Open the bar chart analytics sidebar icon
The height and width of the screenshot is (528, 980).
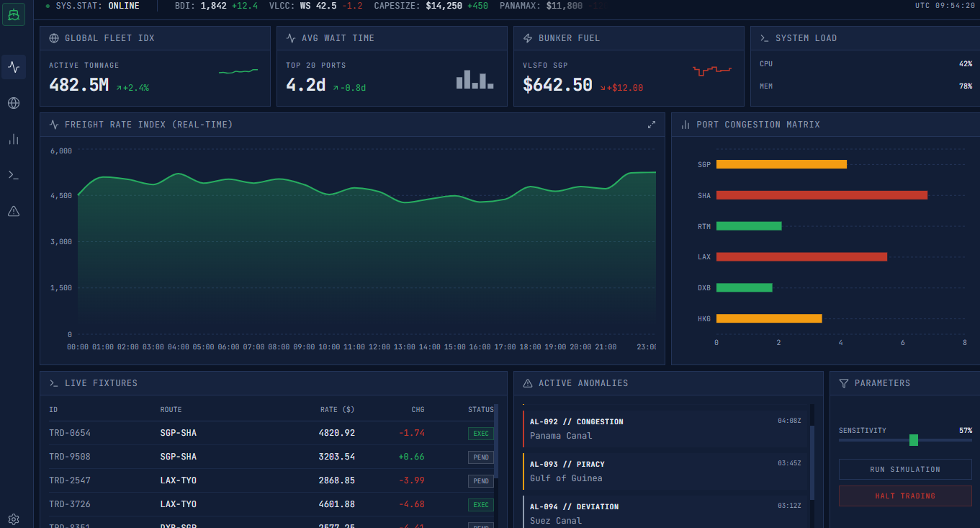[x=13, y=139]
